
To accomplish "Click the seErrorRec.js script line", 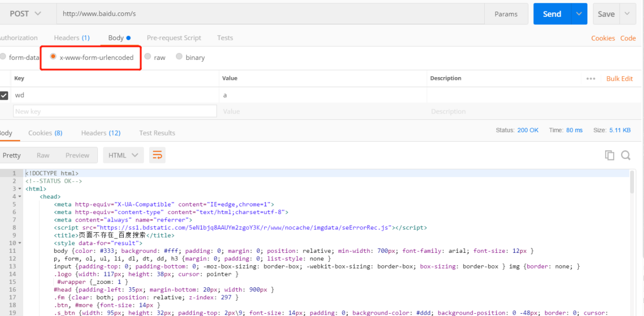I will (240, 227).
